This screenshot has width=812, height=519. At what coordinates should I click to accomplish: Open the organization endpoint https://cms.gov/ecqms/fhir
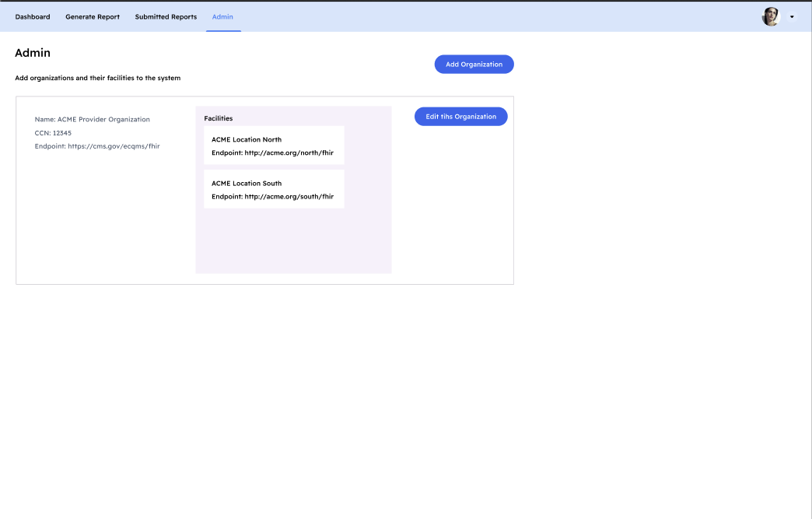[x=96, y=146]
